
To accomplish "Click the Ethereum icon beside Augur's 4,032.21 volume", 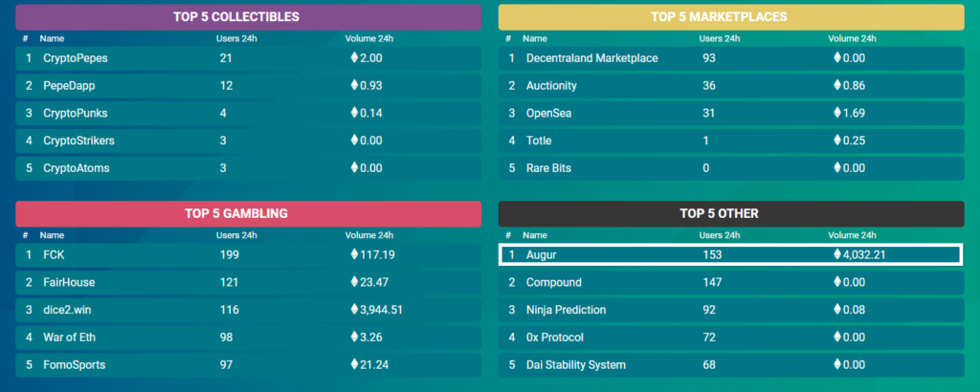I will (835, 255).
